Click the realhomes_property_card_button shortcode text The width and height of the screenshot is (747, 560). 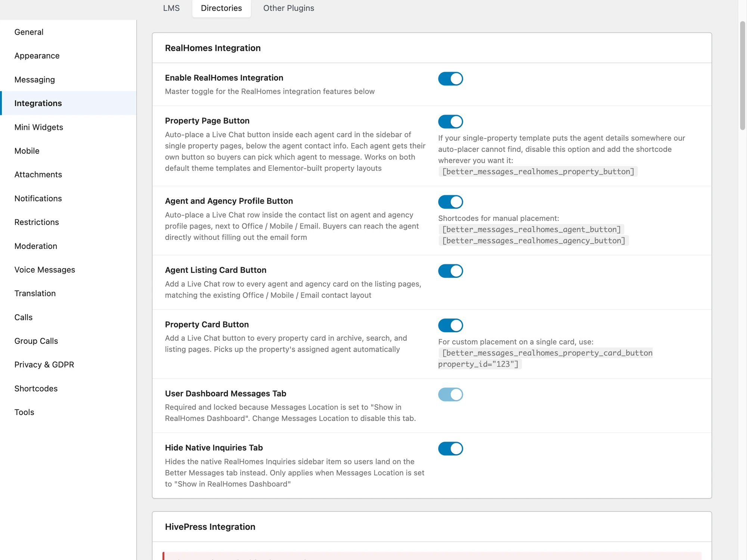pyautogui.click(x=545, y=358)
